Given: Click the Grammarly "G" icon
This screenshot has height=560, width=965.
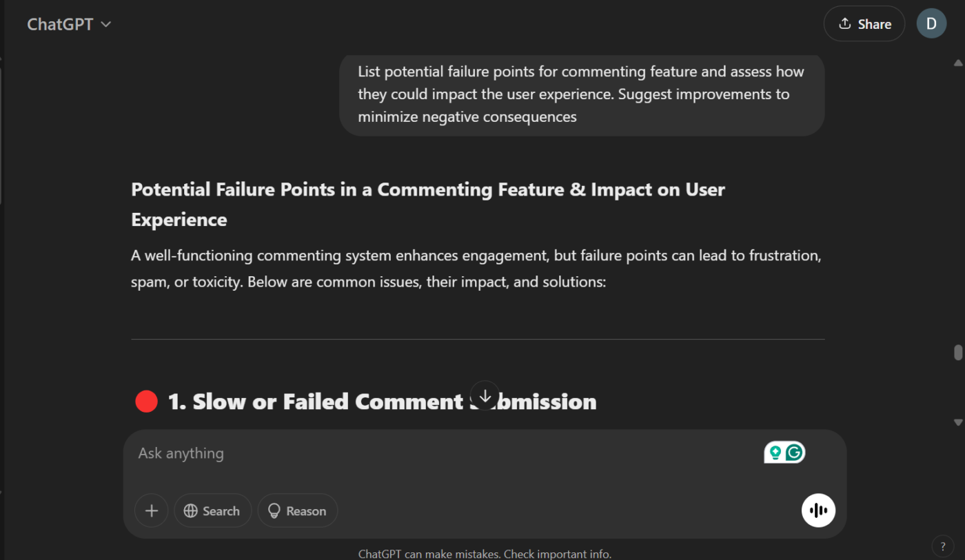Looking at the screenshot, I should point(795,453).
